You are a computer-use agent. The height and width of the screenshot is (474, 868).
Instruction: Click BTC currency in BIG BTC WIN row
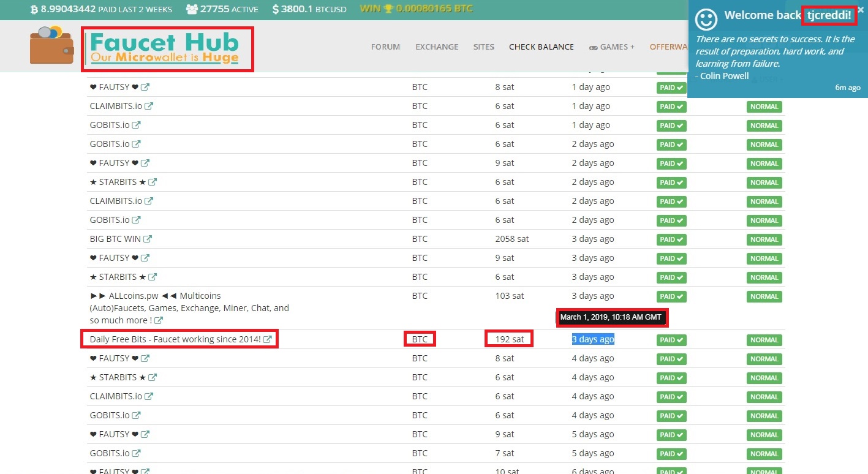click(420, 239)
